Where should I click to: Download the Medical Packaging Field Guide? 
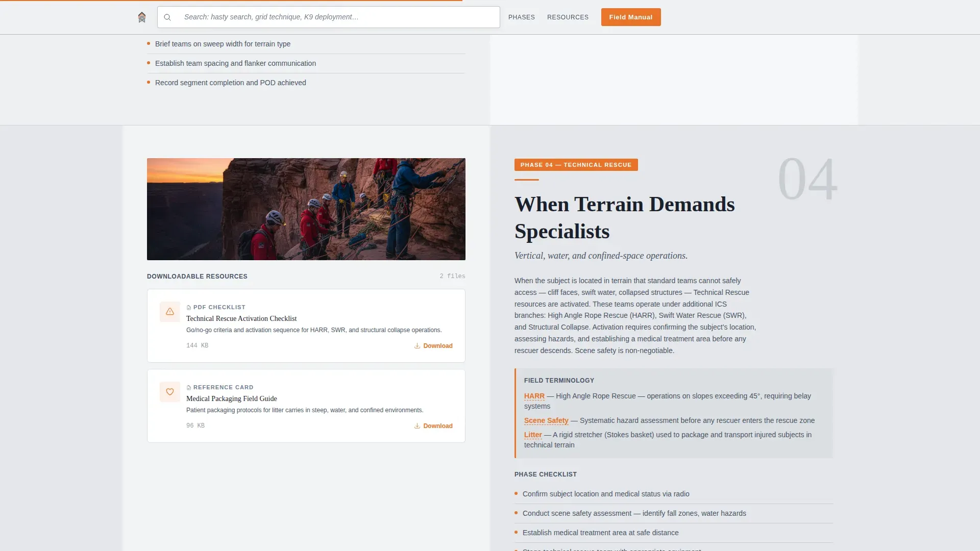433,426
